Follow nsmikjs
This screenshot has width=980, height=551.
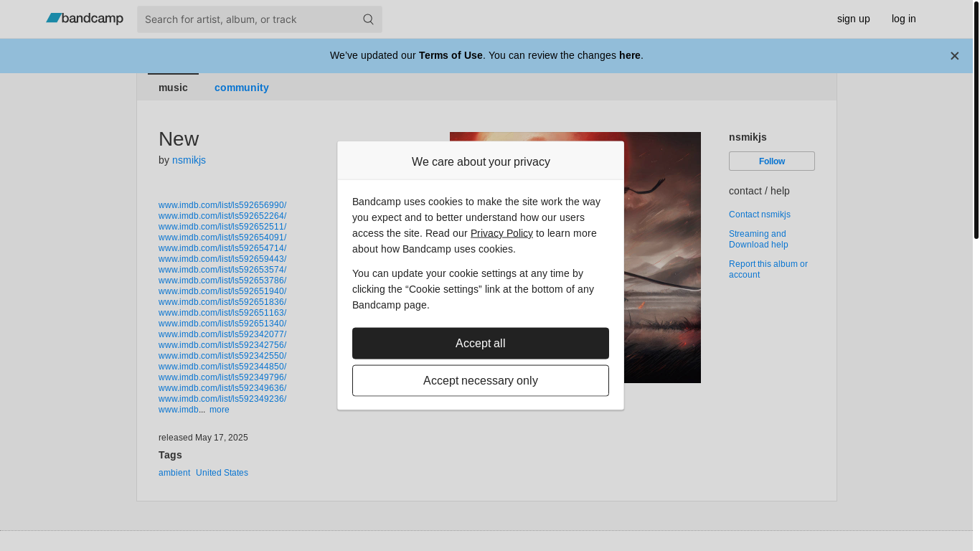[772, 161]
